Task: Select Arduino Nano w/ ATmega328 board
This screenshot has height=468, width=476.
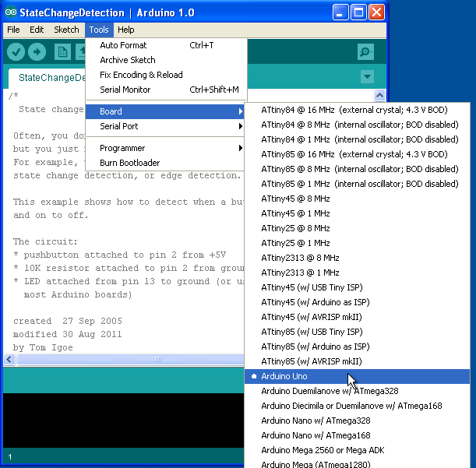Action: (x=316, y=421)
